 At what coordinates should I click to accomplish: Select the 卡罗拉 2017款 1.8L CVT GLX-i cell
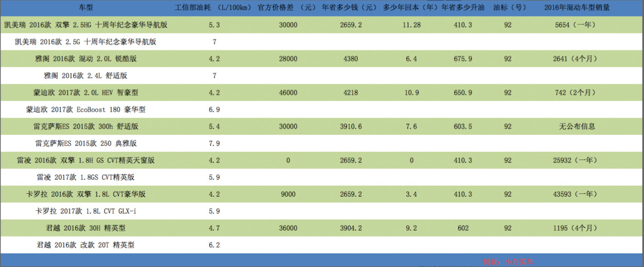click(86, 211)
